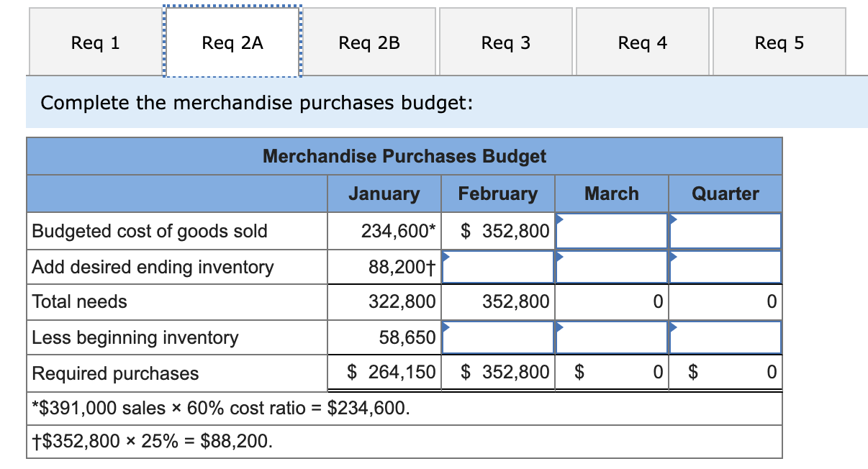868x469 pixels.
Task: Click the Required purchases row label
Action: [x=116, y=373]
